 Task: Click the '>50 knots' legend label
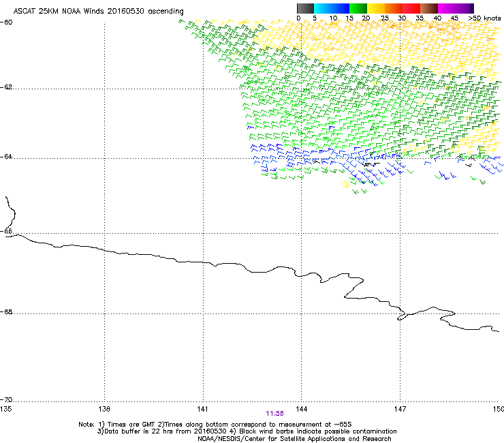tap(484, 18)
